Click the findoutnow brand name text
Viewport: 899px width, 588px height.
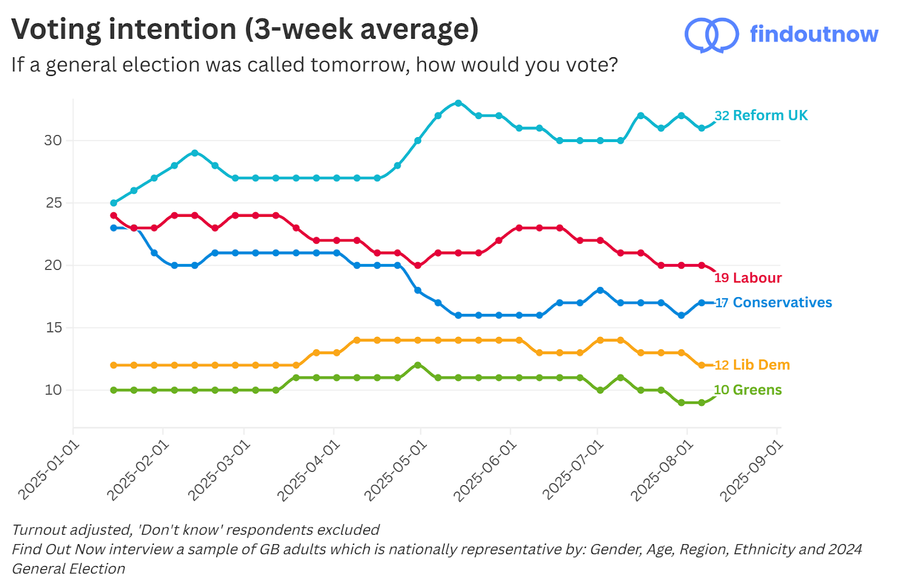tap(814, 34)
